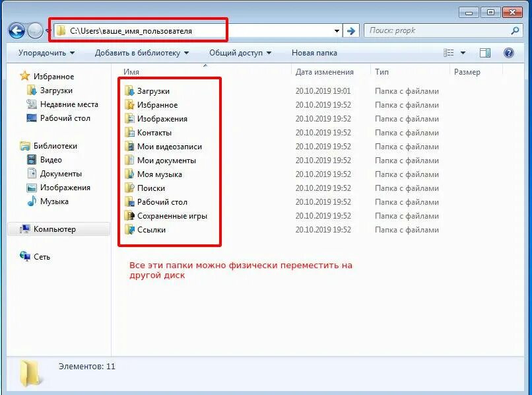This screenshot has height=395, width=532.
Task: Click Папка с файлами type in Ссылки row
Action: (x=407, y=230)
